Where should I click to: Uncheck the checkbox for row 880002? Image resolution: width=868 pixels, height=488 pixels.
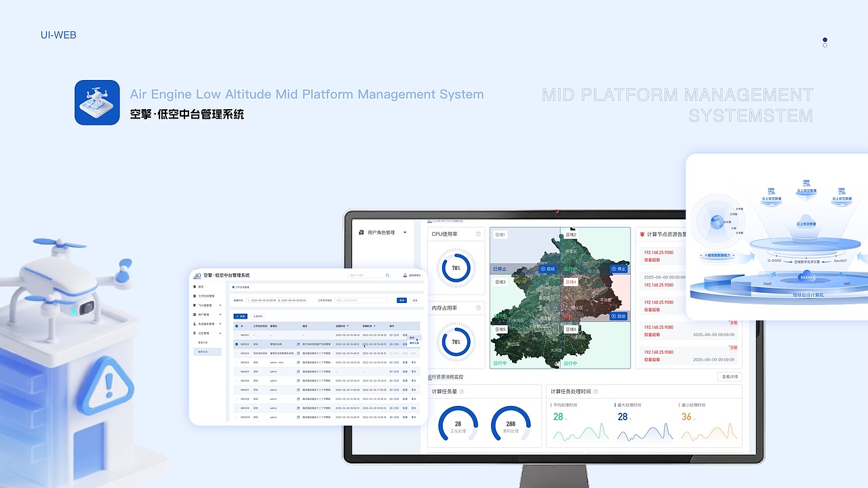(237, 344)
